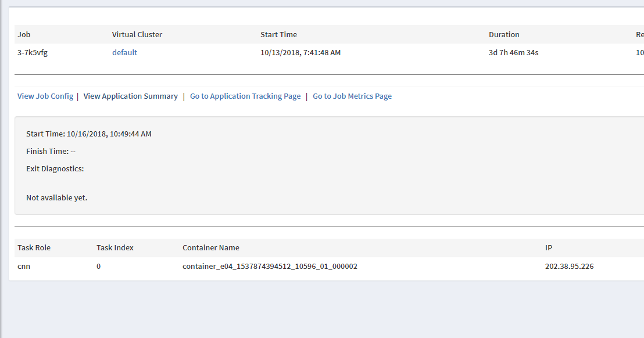Select the Task Role column header
Viewport: 644px width, 338px height.
(x=34, y=247)
